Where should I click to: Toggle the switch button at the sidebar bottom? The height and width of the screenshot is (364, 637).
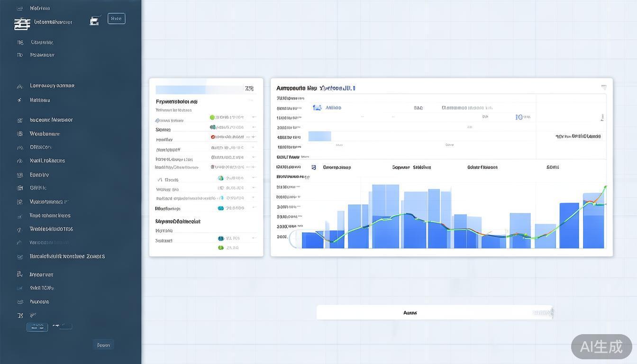(x=37, y=327)
